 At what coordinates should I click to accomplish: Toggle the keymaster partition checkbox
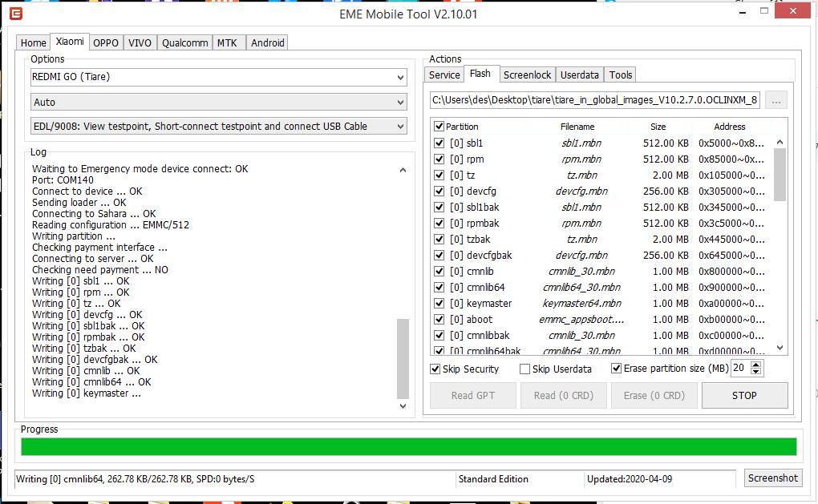[x=439, y=304]
